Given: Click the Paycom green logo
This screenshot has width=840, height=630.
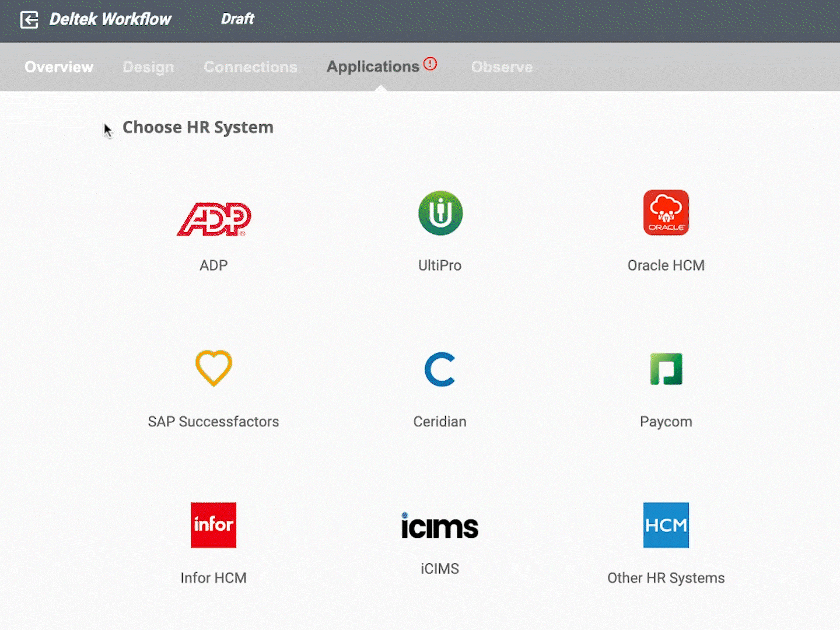Looking at the screenshot, I should 666,369.
